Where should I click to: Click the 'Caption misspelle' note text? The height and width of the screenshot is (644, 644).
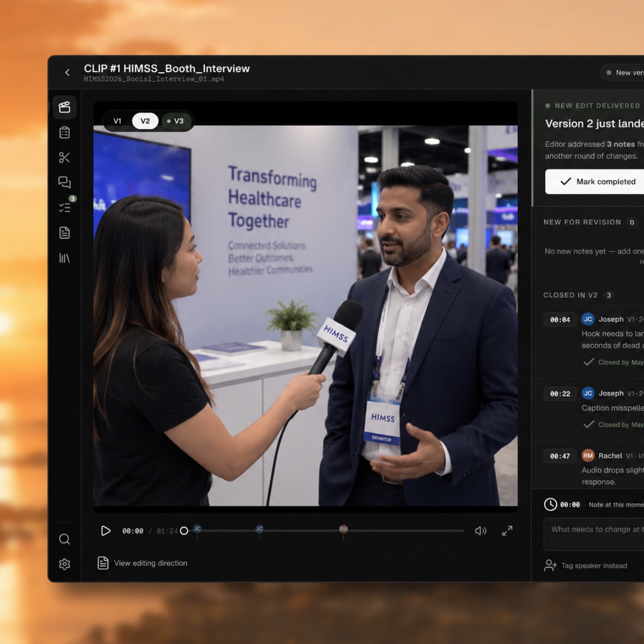pyautogui.click(x=613, y=408)
